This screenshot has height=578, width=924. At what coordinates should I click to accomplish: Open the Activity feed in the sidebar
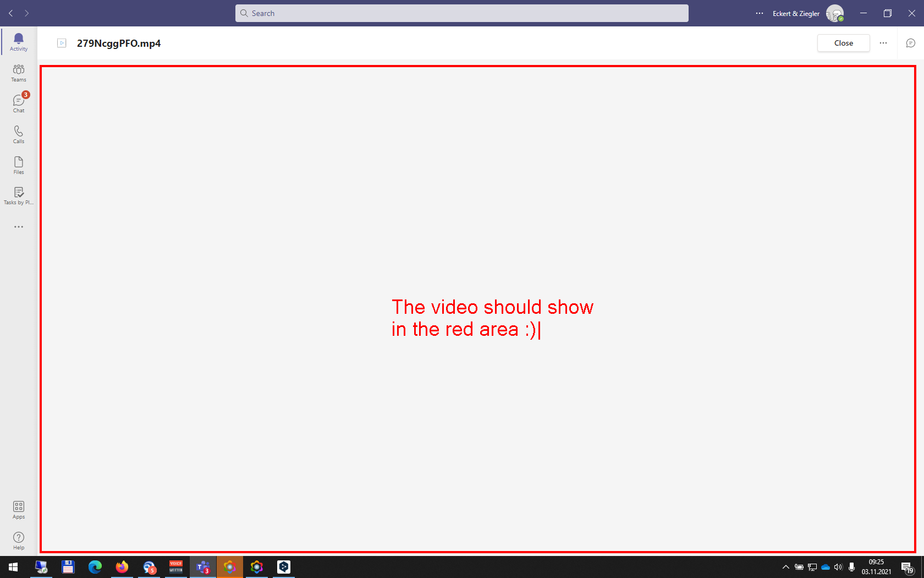(x=18, y=41)
